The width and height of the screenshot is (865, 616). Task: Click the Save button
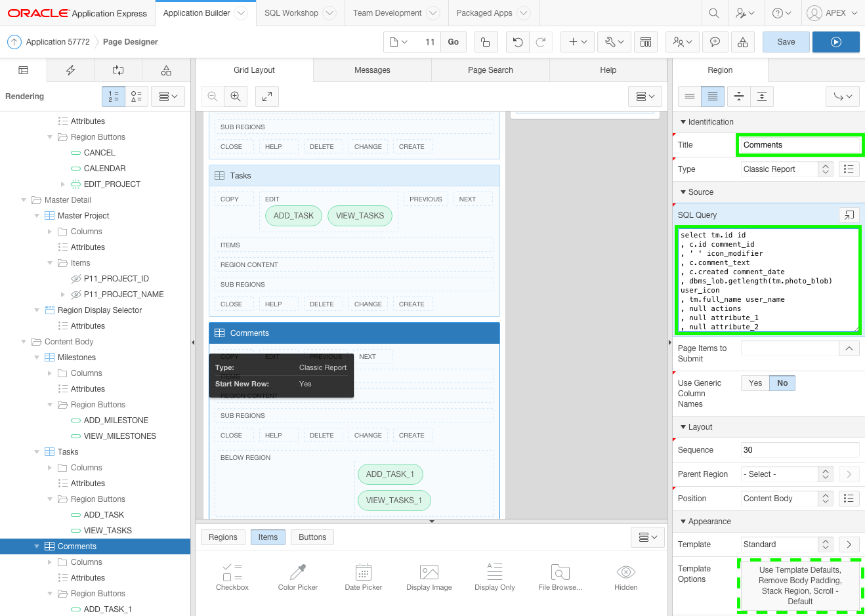(786, 42)
